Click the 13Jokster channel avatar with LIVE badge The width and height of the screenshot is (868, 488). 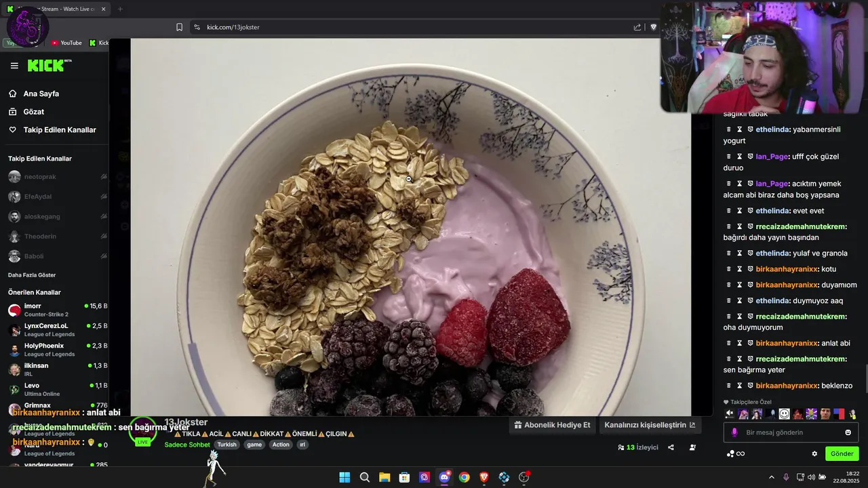coord(143,432)
